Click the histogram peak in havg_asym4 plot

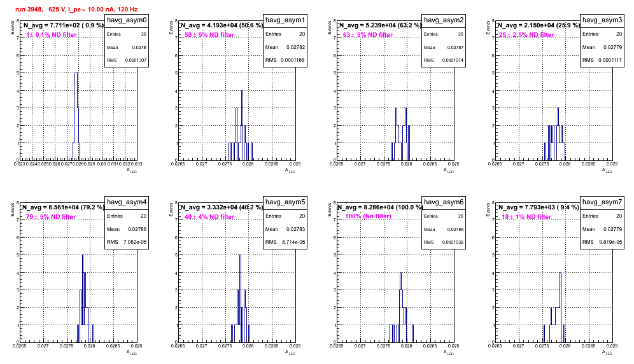(83, 255)
